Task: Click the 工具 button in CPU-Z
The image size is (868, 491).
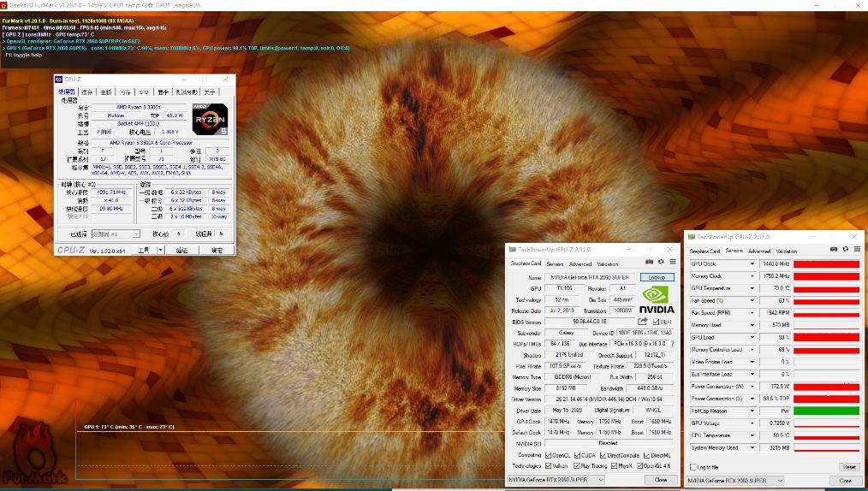Action: [x=144, y=251]
